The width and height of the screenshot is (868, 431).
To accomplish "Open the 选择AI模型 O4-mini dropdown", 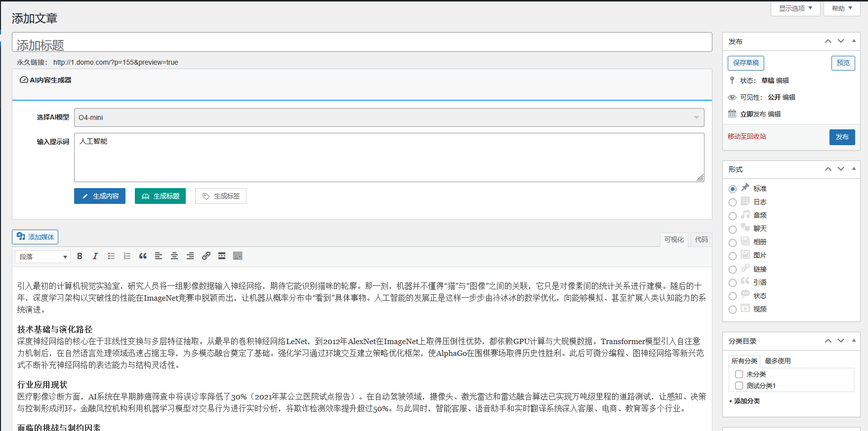I will (x=389, y=118).
